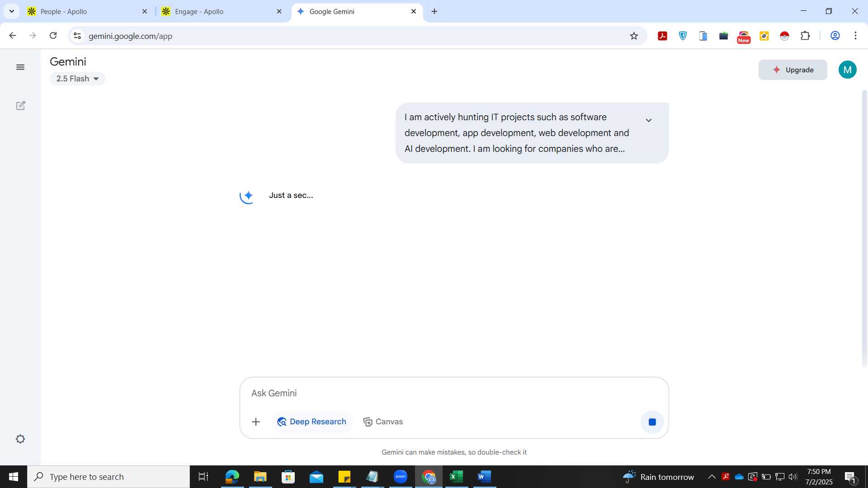Open a new browser tab
The image size is (868, 488).
pos(434,11)
